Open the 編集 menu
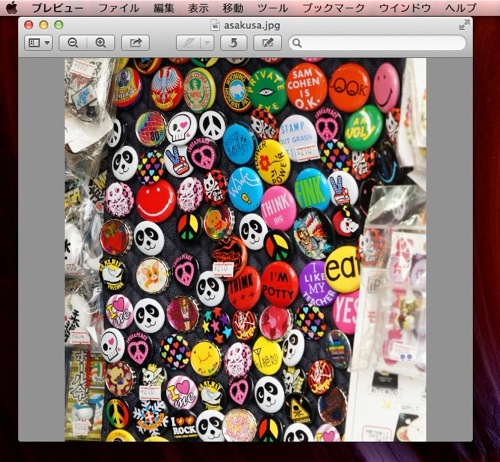The height and width of the screenshot is (462, 500). point(164,8)
